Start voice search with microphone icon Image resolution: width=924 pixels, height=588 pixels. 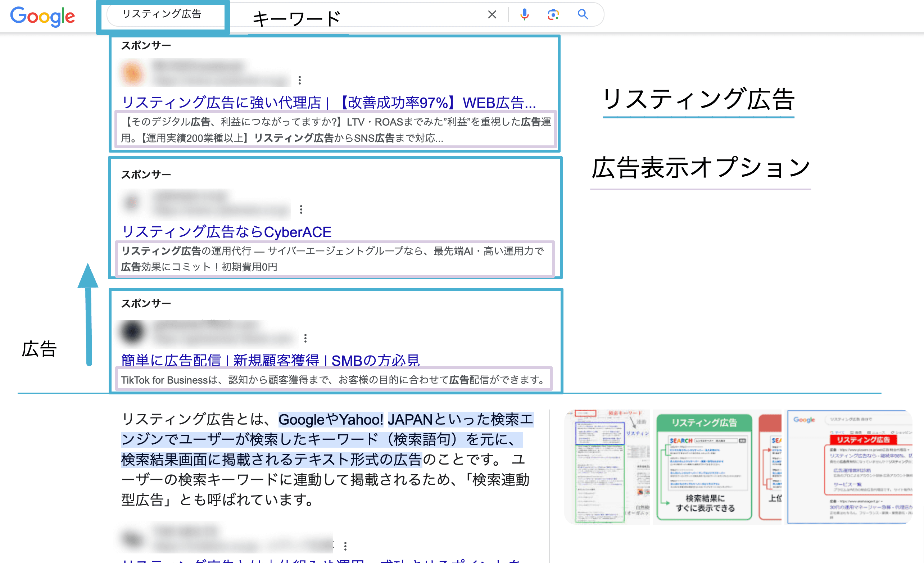(524, 15)
